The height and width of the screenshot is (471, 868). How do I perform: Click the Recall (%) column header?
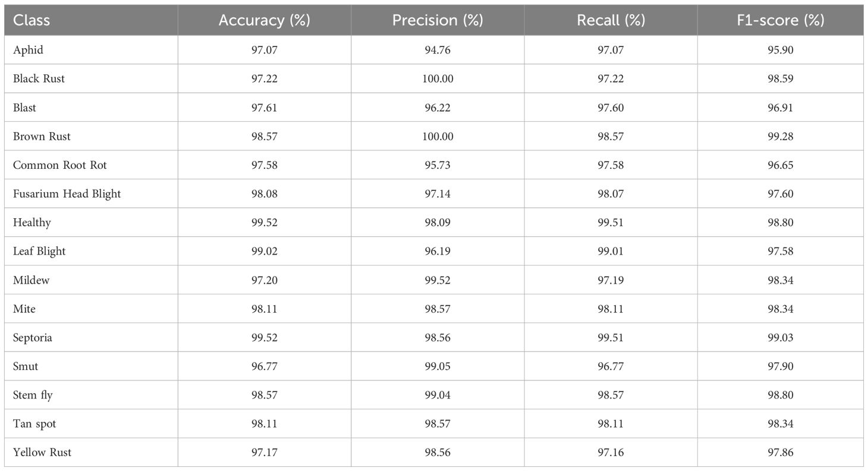(x=611, y=20)
